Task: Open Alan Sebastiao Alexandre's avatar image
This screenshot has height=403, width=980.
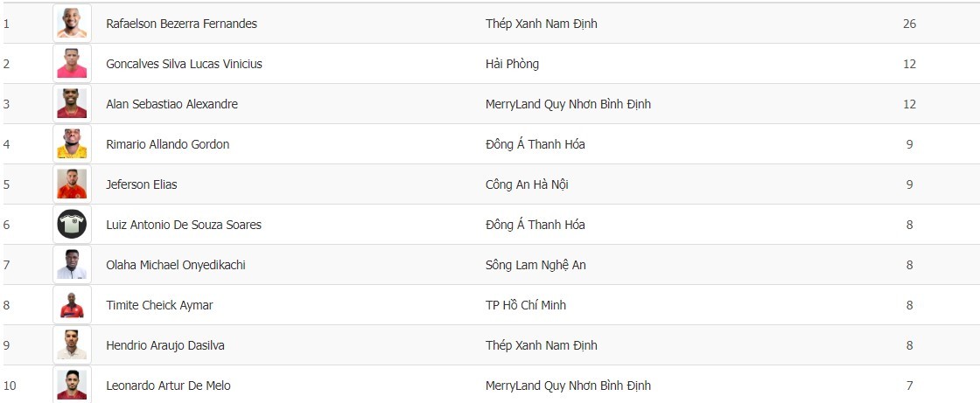Action: tap(72, 104)
